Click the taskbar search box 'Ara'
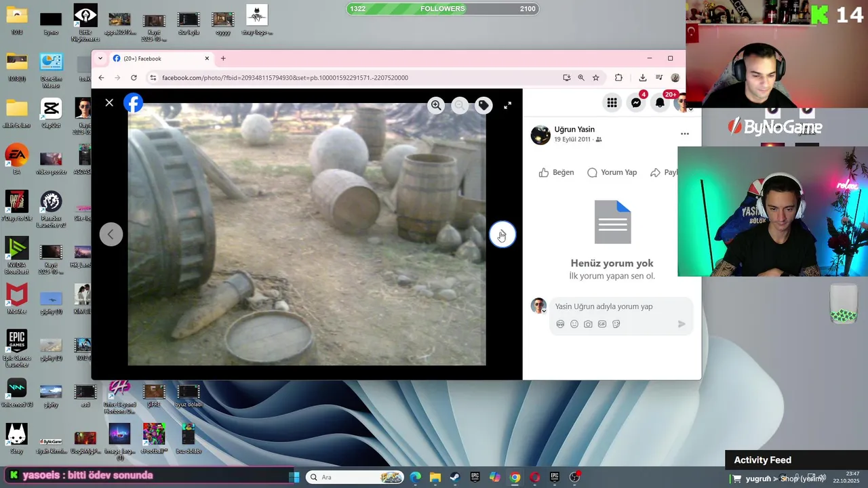The height and width of the screenshot is (488, 868). click(x=355, y=477)
